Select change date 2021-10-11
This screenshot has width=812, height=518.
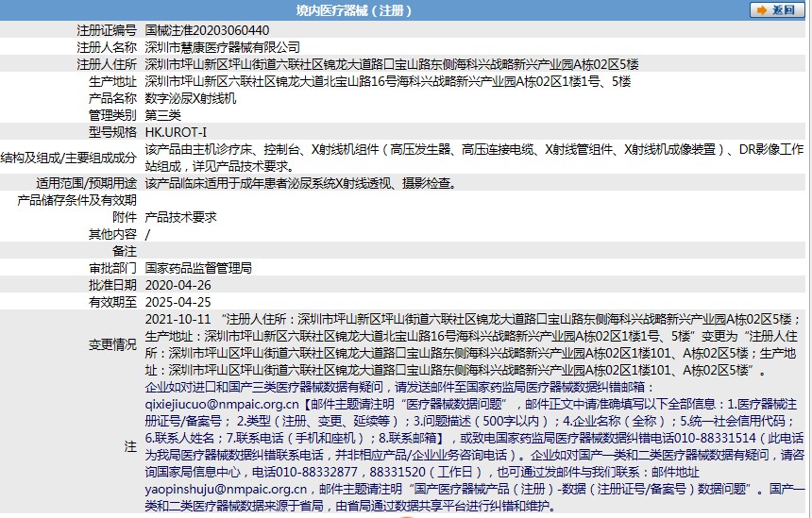coord(178,319)
